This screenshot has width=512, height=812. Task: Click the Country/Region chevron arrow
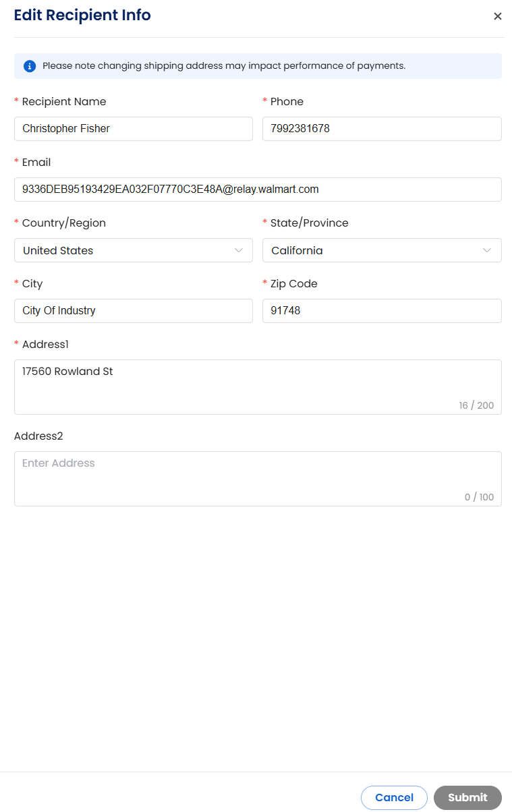pyautogui.click(x=239, y=250)
